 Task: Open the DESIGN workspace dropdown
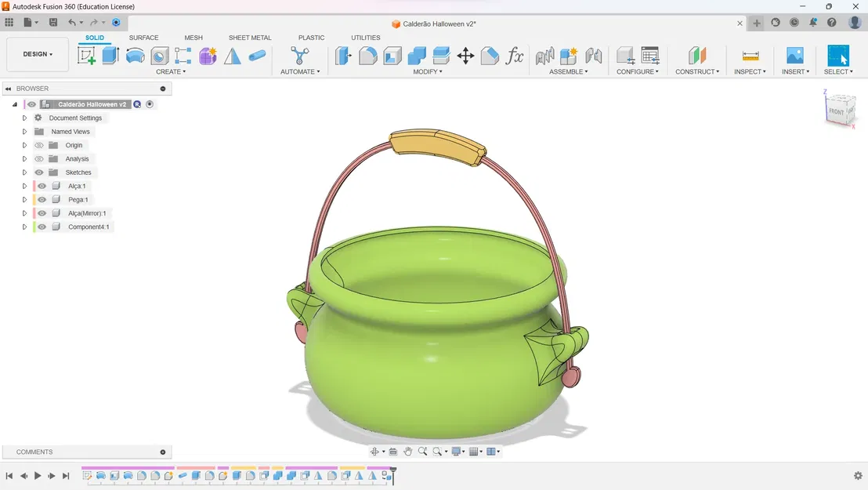[x=38, y=54]
